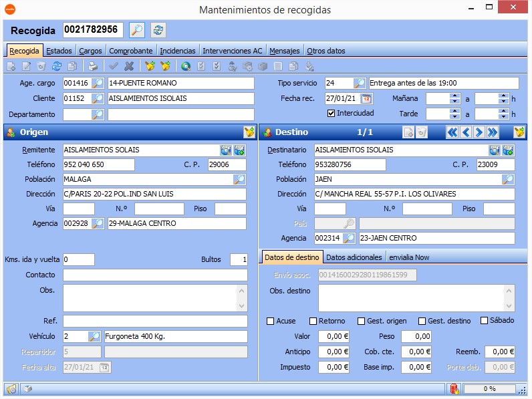Click the Mañana start hour spinner
Viewport: 532px width, 399px height.
click(455, 99)
